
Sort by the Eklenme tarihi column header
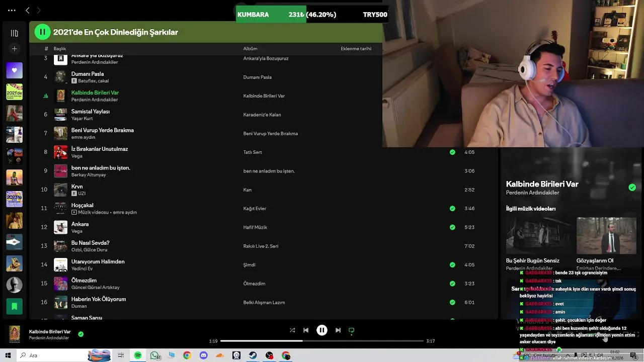pos(356,49)
